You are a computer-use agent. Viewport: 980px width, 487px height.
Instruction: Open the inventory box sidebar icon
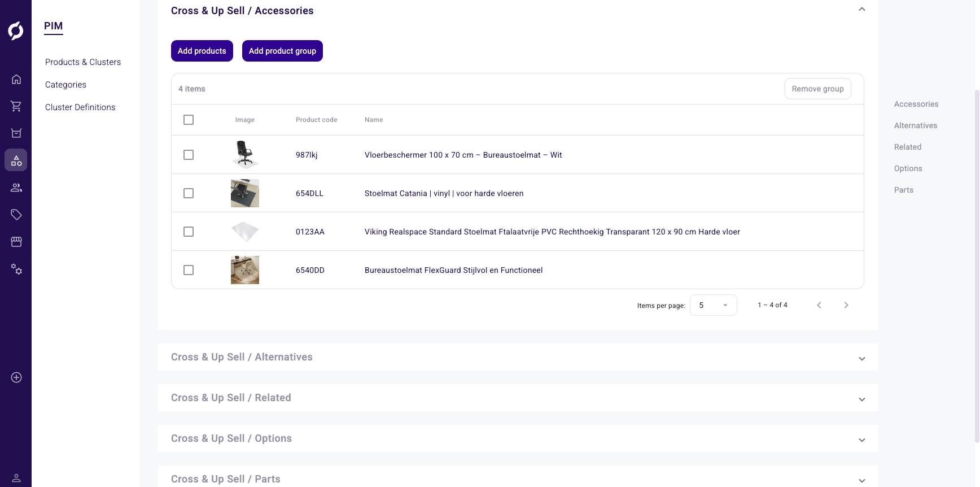pos(16,133)
